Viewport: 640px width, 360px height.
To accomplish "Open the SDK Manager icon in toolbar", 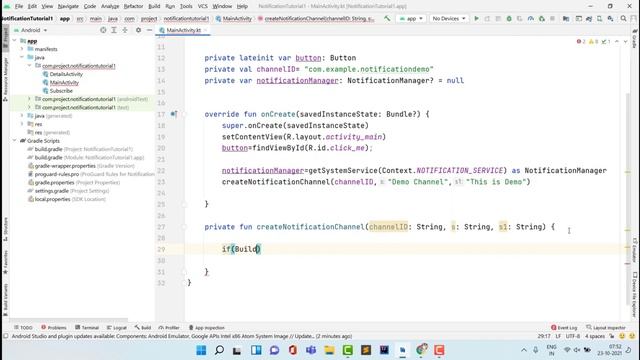I will tap(611, 18).
